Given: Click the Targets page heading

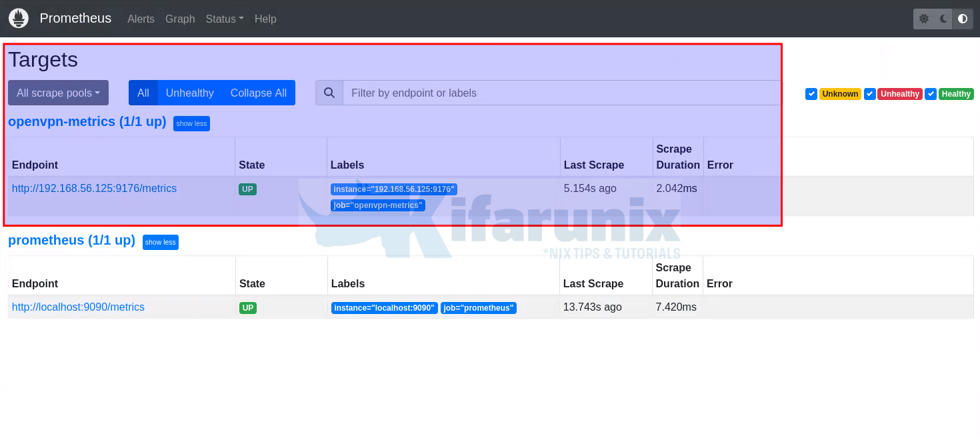Looking at the screenshot, I should [x=43, y=59].
